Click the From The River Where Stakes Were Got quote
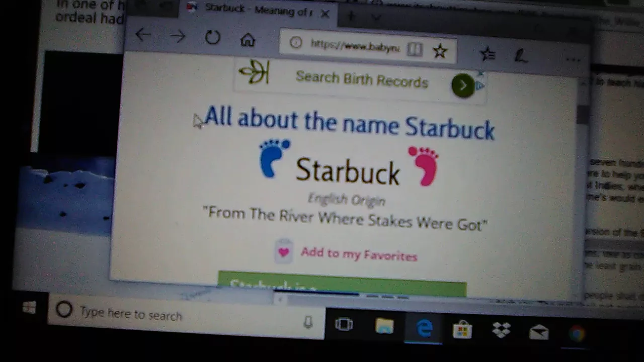644x362 pixels. [x=345, y=219]
